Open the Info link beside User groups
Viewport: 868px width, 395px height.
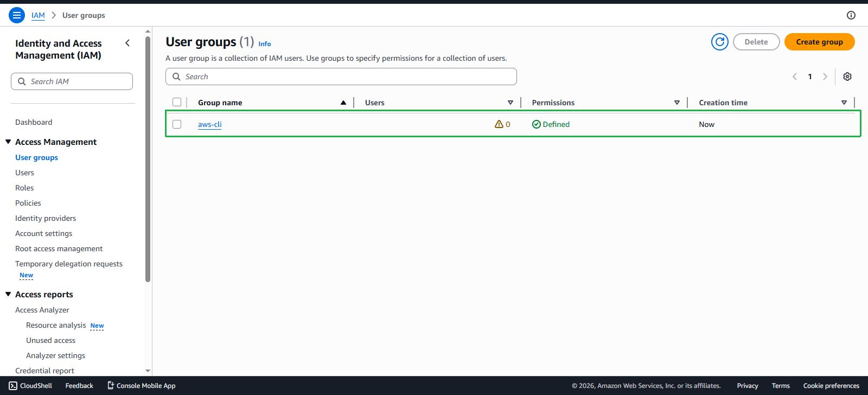coord(265,44)
